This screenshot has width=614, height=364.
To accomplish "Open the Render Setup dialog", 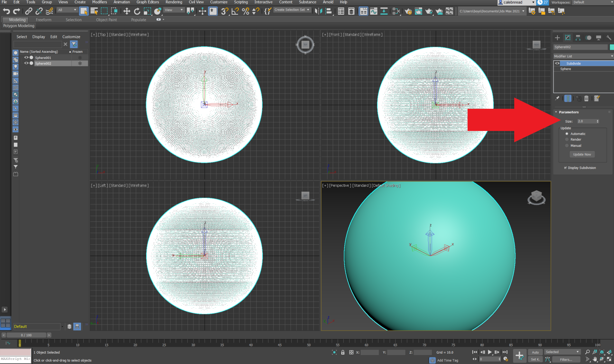I will point(408,11).
